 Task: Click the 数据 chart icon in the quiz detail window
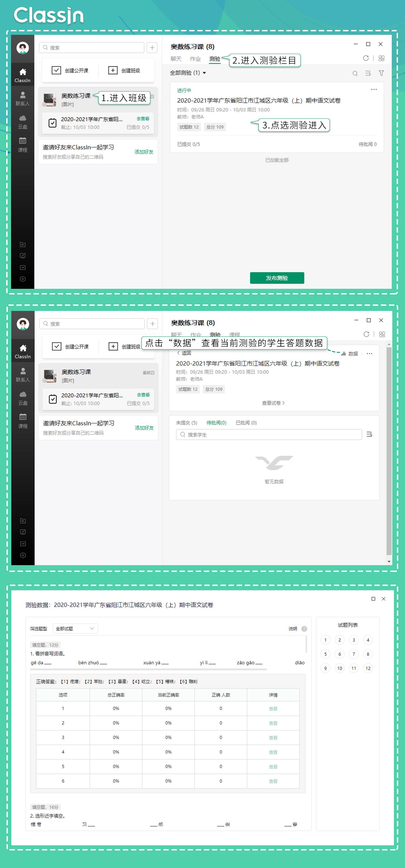[349, 354]
